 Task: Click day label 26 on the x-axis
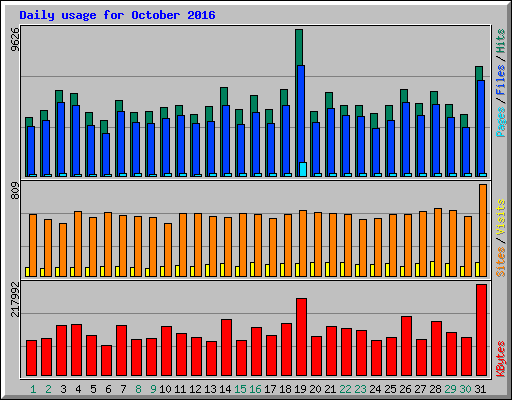pos(405,389)
